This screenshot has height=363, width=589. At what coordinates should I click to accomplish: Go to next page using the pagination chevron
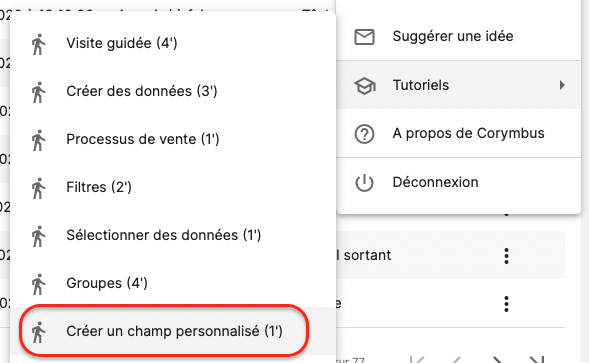pos(497,360)
